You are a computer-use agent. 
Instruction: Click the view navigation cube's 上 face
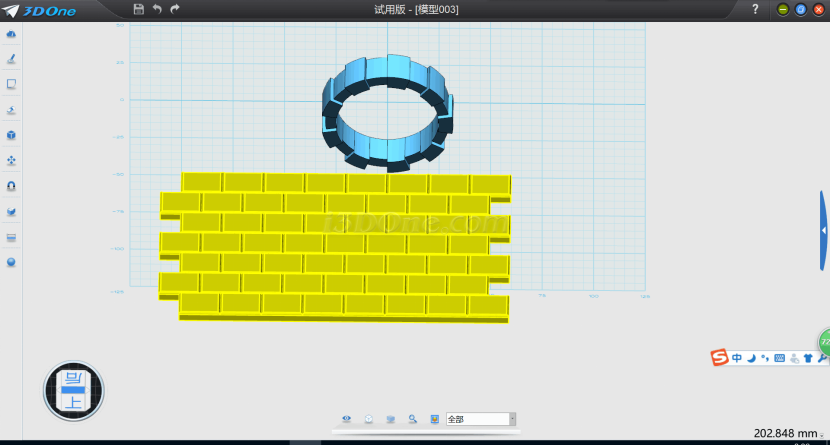[73, 402]
